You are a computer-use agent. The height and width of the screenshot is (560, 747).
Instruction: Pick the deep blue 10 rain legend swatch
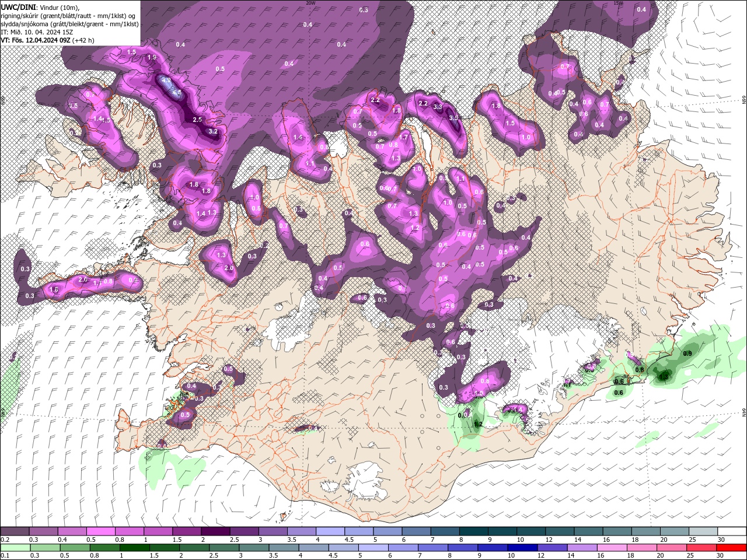click(x=521, y=547)
